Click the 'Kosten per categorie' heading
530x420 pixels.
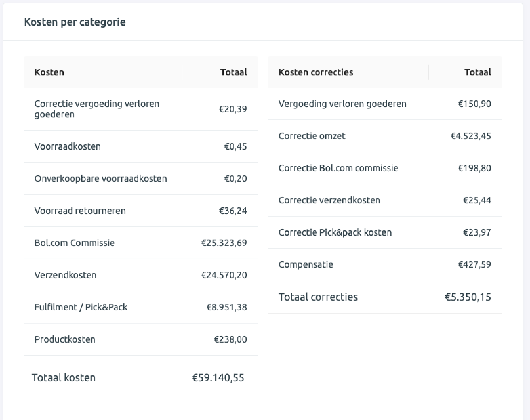pos(75,22)
